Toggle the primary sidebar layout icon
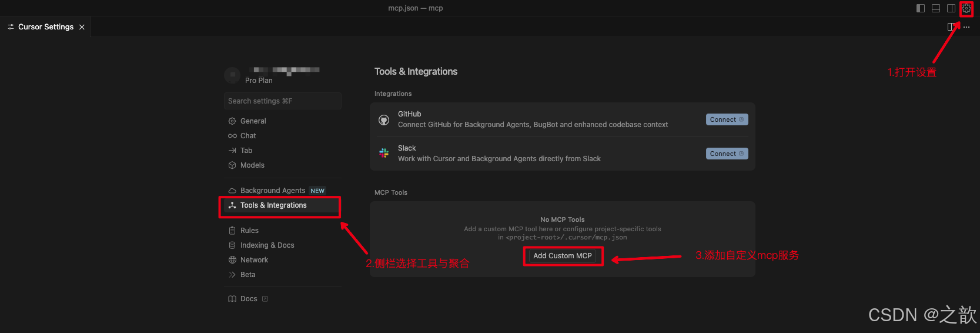980x333 pixels. 921,8
